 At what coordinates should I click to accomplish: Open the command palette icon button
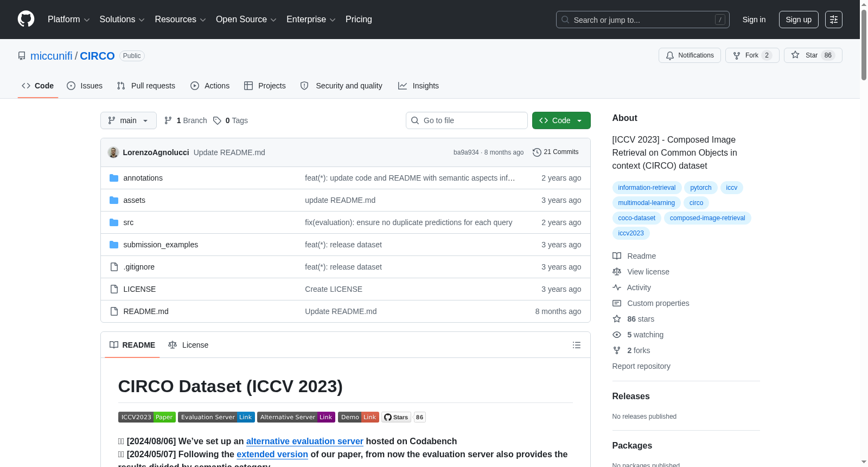[x=834, y=20]
